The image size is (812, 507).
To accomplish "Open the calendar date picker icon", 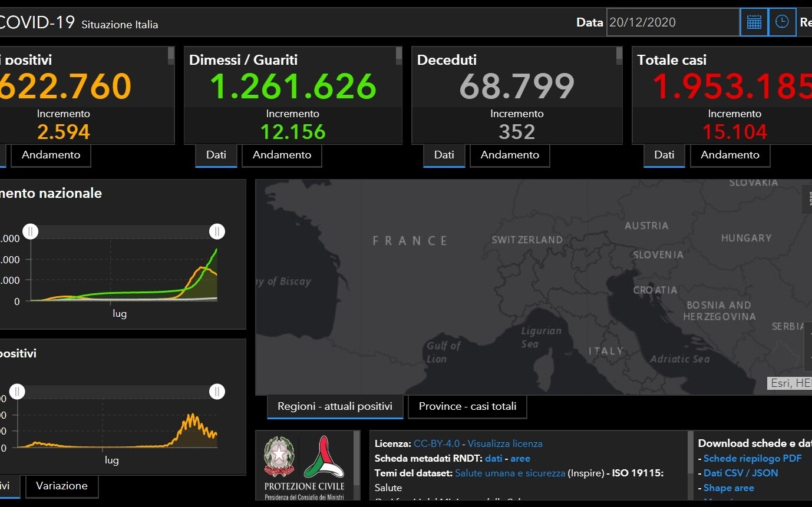I will pyautogui.click(x=754, y=22).
